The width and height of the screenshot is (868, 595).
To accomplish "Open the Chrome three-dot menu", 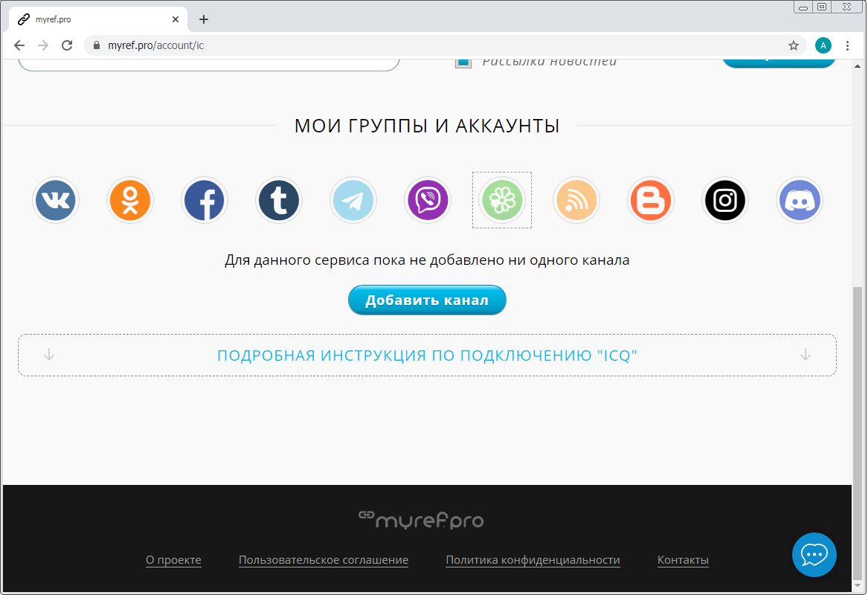I will tap(847, 45).
